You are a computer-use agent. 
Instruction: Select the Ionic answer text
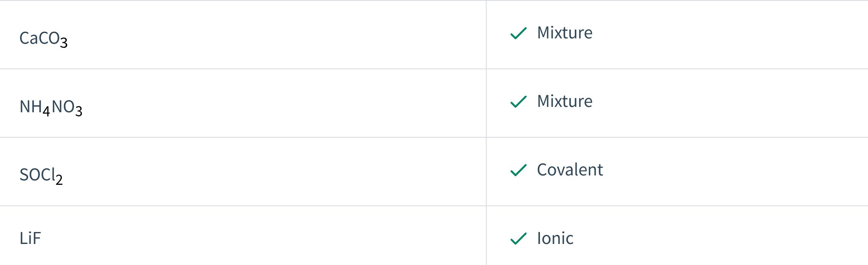pyautogui.click(x=555, y=238)
